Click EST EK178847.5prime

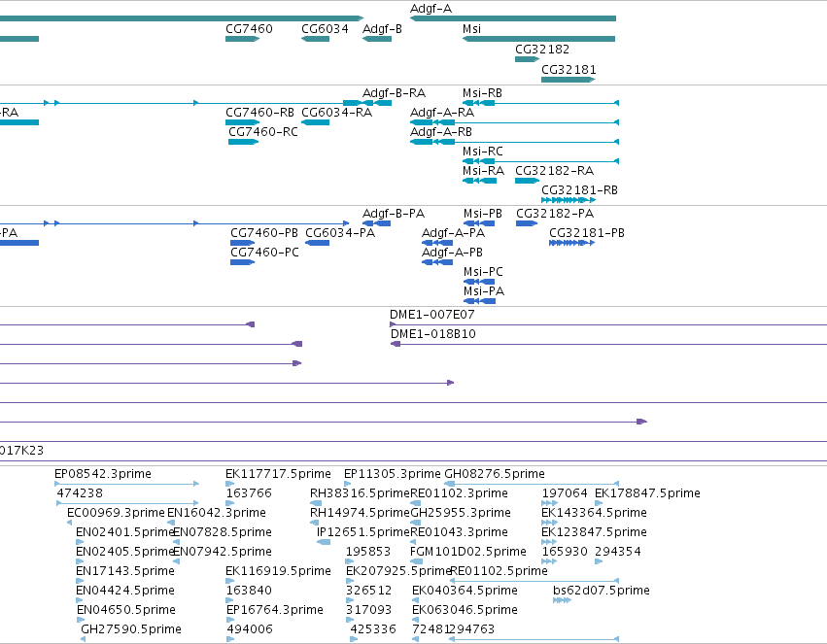(647, 493)
